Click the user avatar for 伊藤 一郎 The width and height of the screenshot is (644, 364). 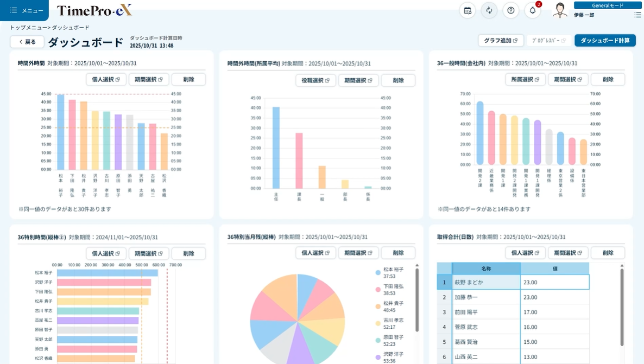[x=559, y=10]
